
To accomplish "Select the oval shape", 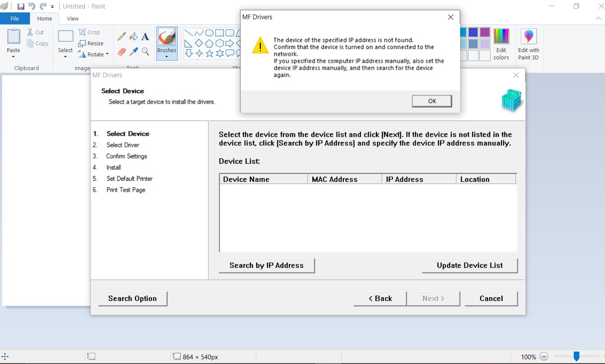I will (209, 32).
